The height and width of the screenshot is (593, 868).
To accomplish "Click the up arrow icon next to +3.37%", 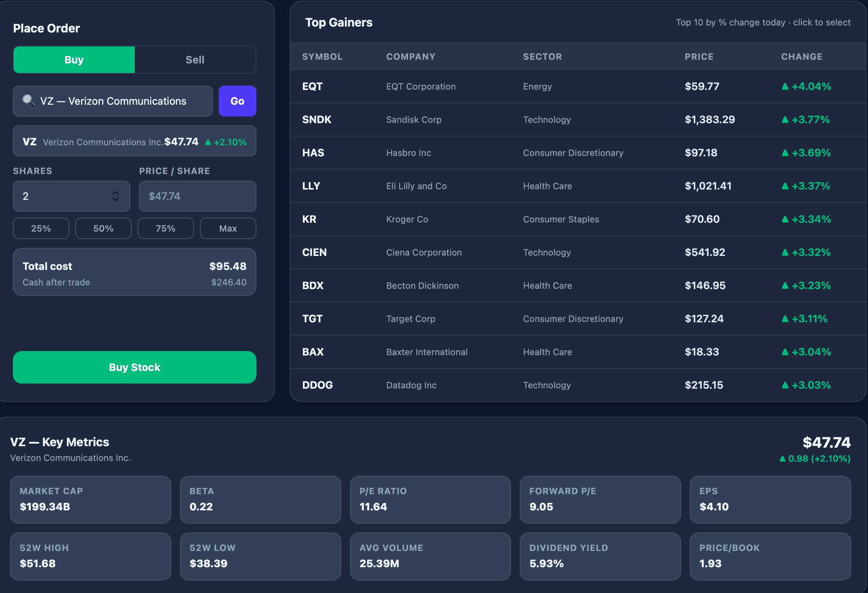I will (x=785, y=186).
